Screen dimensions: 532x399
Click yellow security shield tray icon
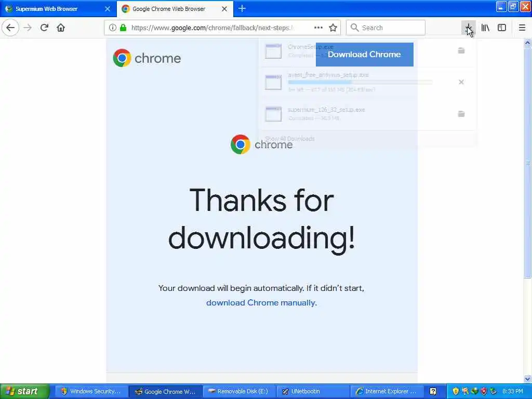pos(455,391)
